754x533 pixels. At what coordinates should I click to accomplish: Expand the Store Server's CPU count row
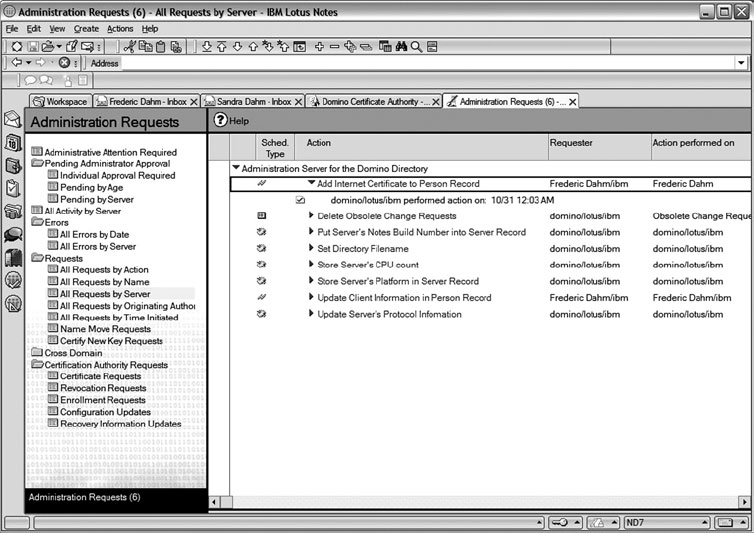(311, 264)
